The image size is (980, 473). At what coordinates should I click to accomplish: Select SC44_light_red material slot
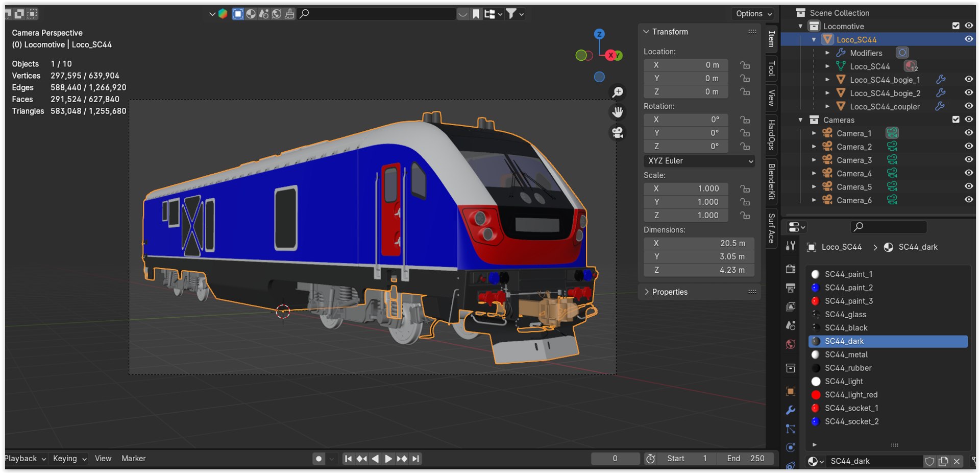(x=888, y=394)
